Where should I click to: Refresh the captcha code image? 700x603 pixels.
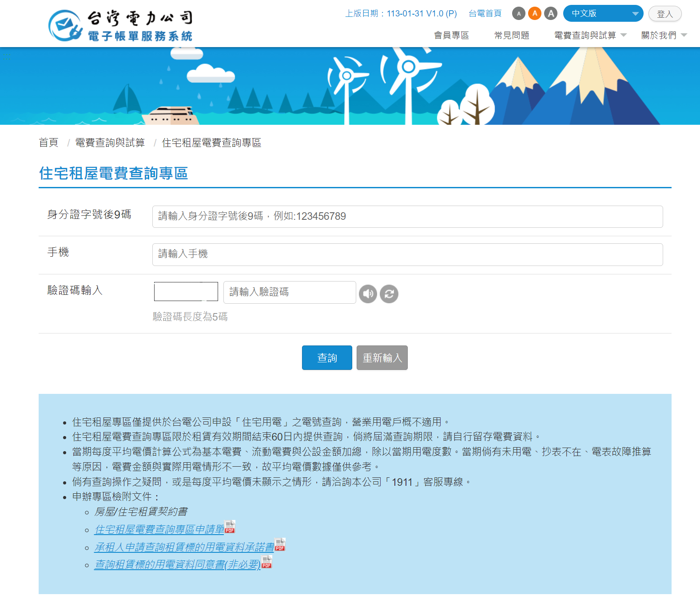(389, 294)
